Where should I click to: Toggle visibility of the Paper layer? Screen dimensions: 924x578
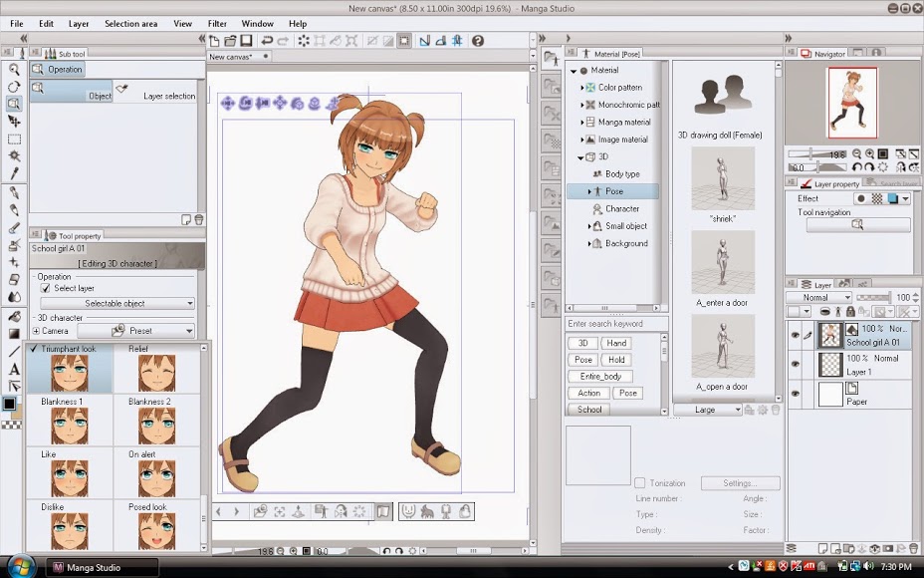[796, 395]
